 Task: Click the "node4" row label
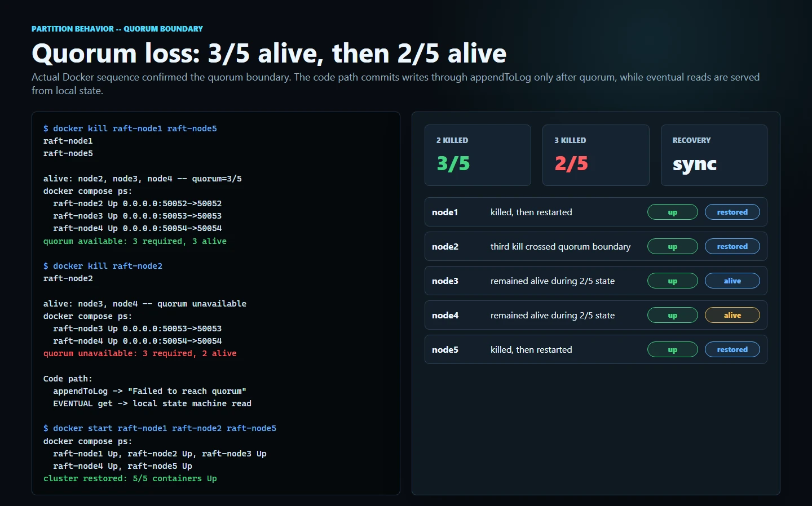coord(445,316)
